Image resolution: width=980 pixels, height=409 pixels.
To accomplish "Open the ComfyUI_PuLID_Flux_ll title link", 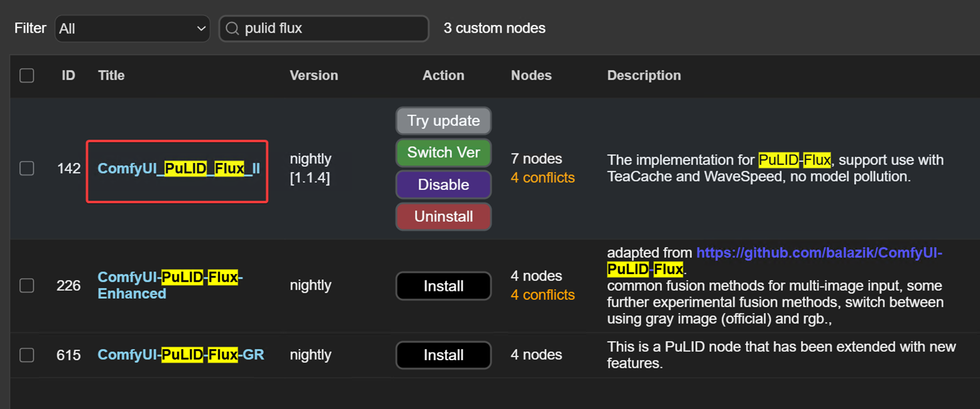I will tap(177, 168).
